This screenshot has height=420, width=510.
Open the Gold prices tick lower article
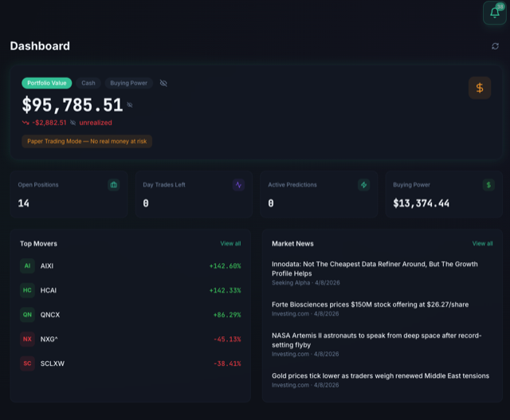click(382, 380)
